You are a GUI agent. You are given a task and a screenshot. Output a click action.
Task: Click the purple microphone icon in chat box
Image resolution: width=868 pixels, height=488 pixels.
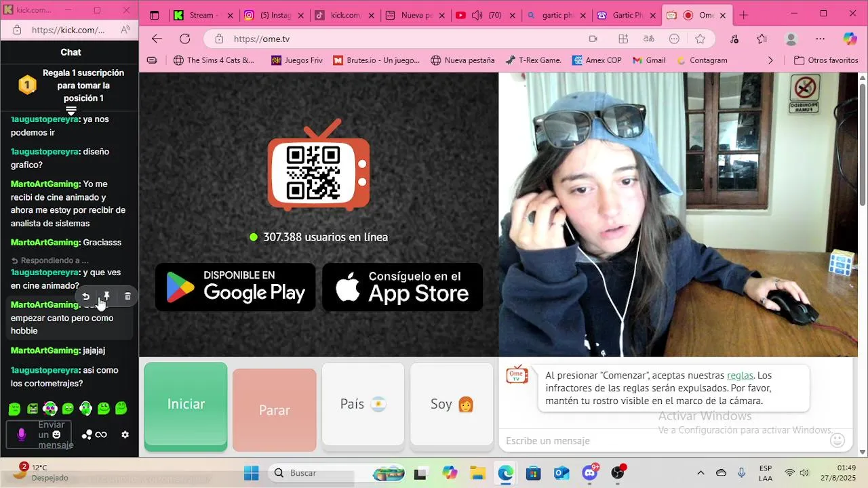21,434
